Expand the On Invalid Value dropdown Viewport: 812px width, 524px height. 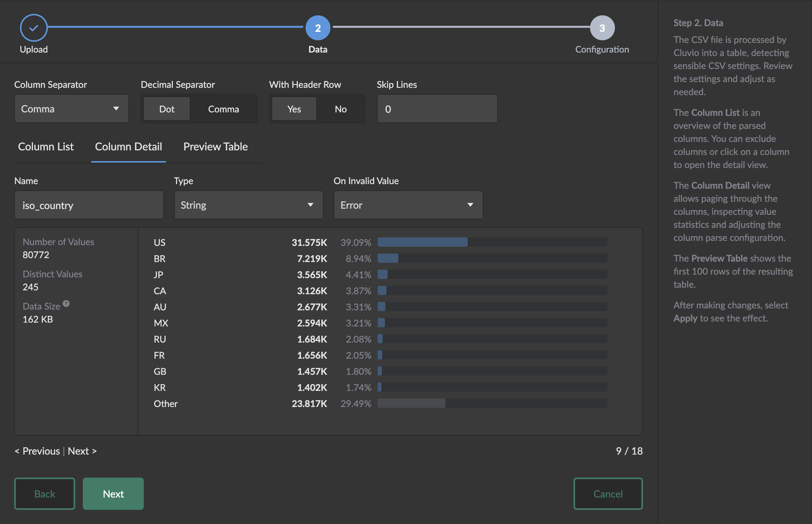pyautogui.click(x=408, y=205)
